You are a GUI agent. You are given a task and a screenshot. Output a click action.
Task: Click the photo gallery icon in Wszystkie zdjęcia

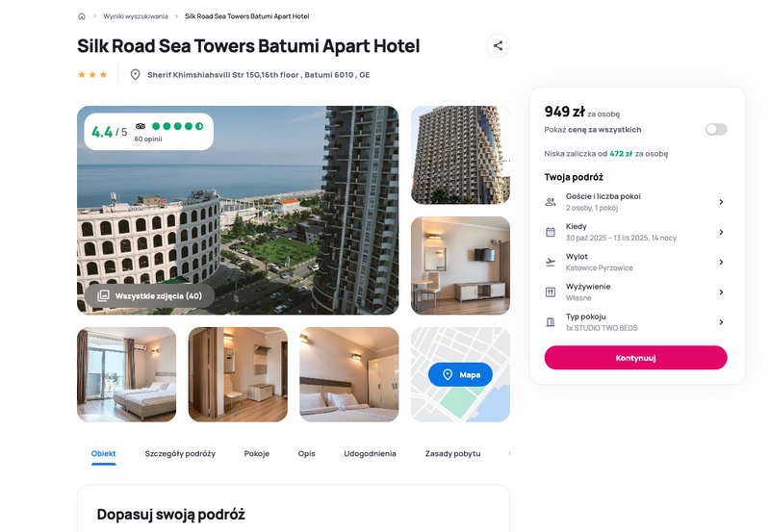click(103, 296)
